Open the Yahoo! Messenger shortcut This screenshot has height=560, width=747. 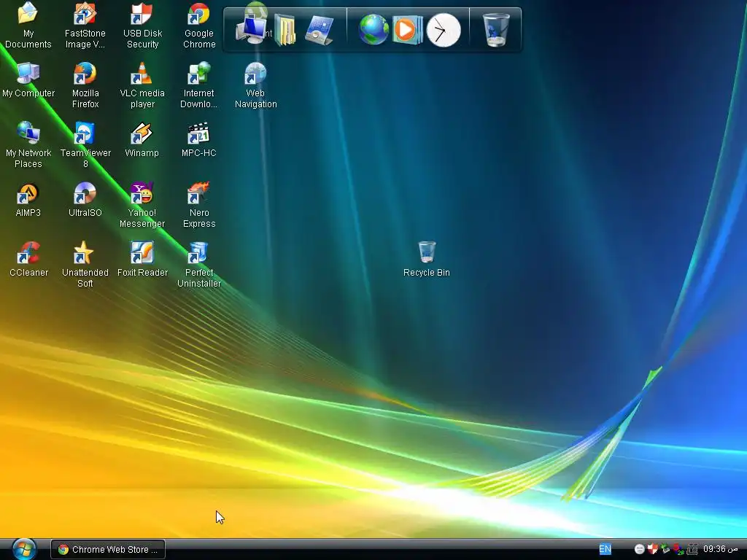pyautogui.click(x=142, y=204)
